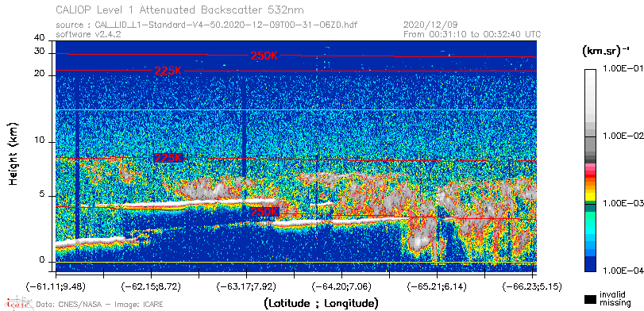The height and width of the screenshot is (311, 644).
Task: Click the colorbar label '1.00E-03'
Action: [x=623, y=203]
